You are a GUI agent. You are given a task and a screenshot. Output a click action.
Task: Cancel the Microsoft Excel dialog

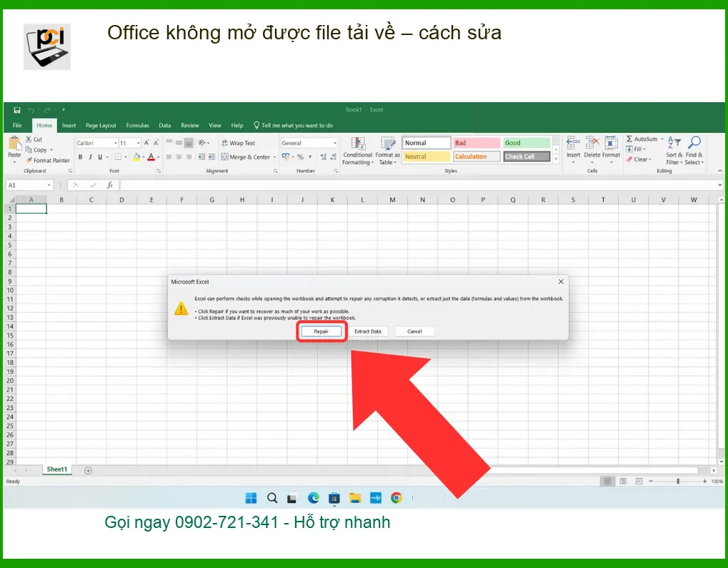pyautogui.click(x=414, y=331)
